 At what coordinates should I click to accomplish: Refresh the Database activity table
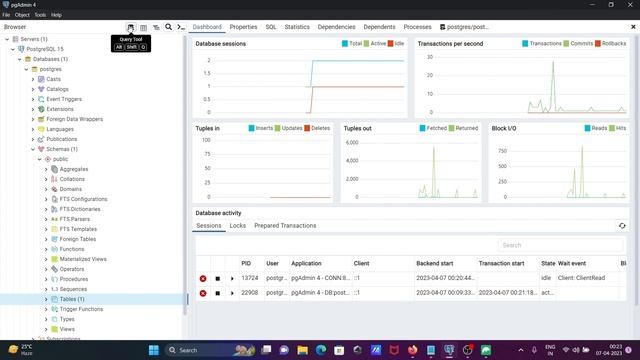tap(622, 226)
